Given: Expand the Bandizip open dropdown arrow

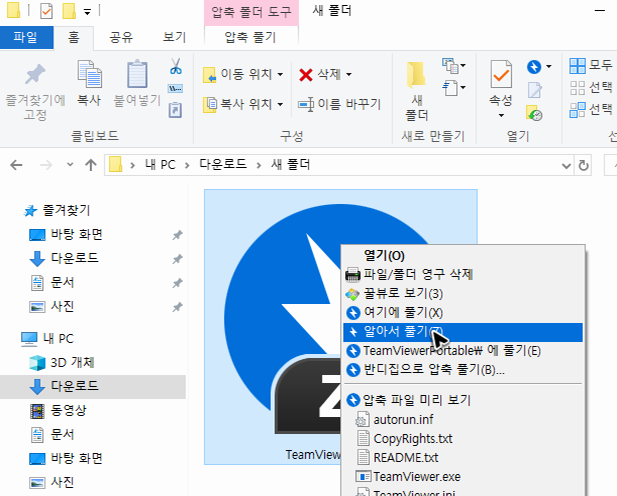Looking at the screenshot, I should coord(549,67).
